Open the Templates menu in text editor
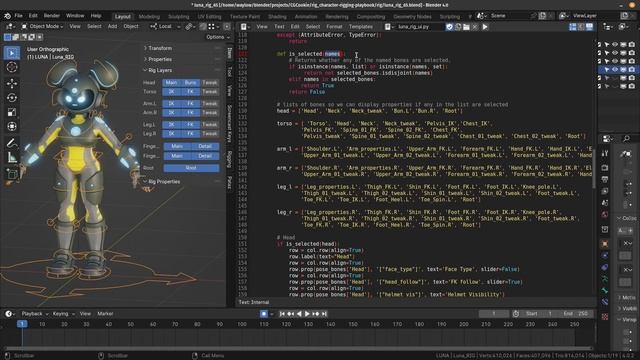Viewport: 640px width, 360px height. pyautogui.click(x=361, y=27)
